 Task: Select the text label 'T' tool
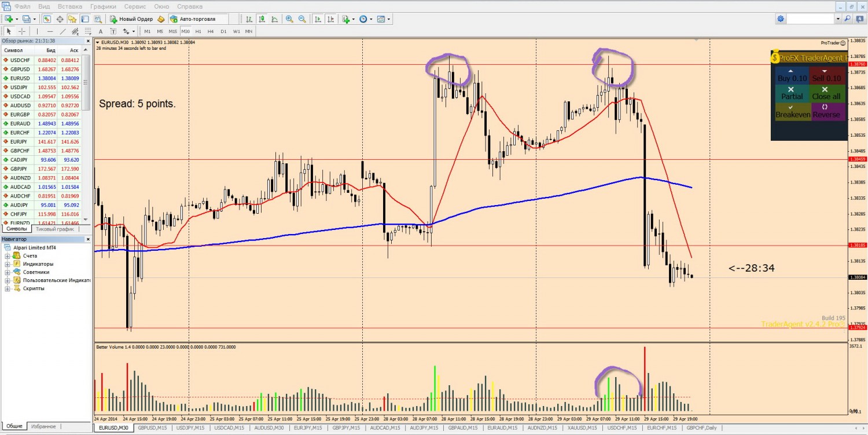click(x=113, y=31)
